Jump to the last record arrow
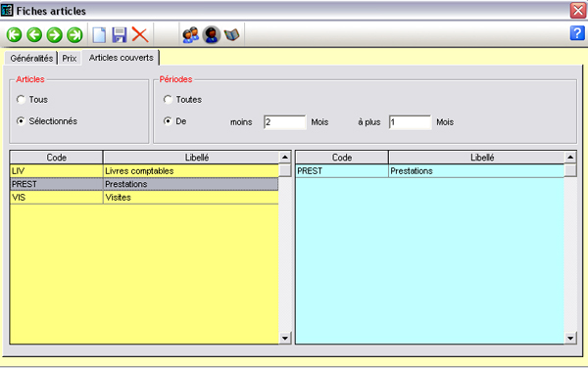 coord(75,35)
